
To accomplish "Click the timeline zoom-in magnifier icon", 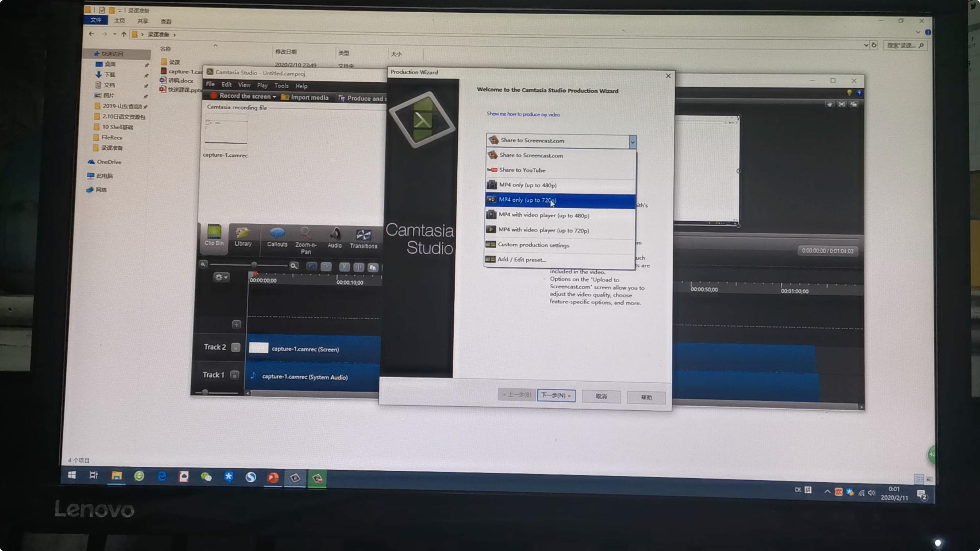I will tap(294, 266).
